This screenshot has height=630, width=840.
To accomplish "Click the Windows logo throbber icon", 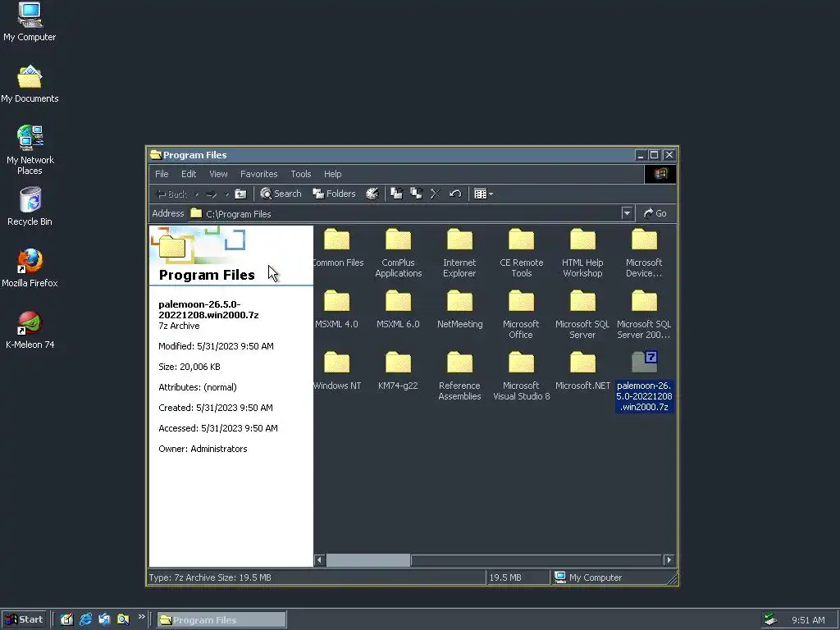I will click(x=660, y=174).
